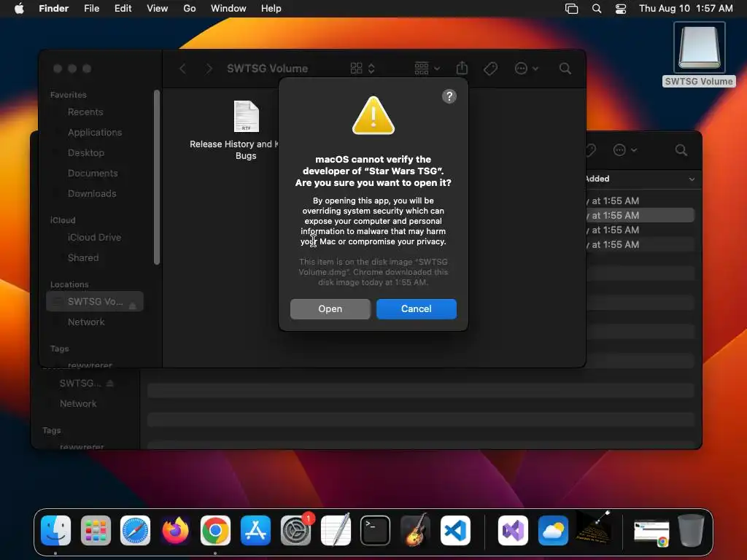
Task: Open Spotlight search in menu bar
Action: coord(597,9)
